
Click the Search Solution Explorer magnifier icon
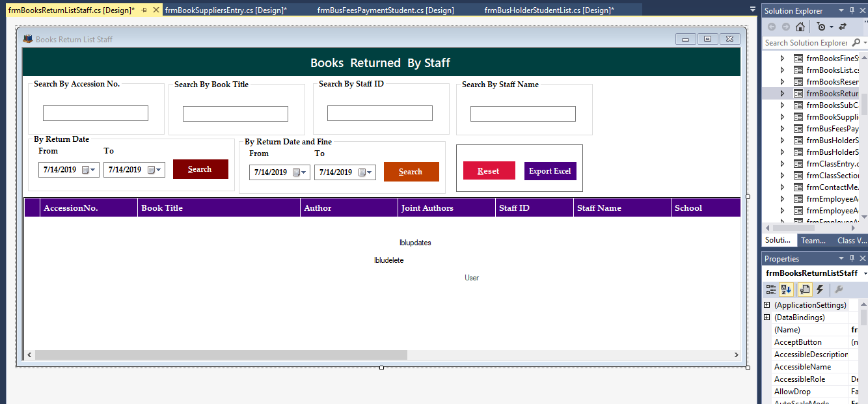(855, 43)
